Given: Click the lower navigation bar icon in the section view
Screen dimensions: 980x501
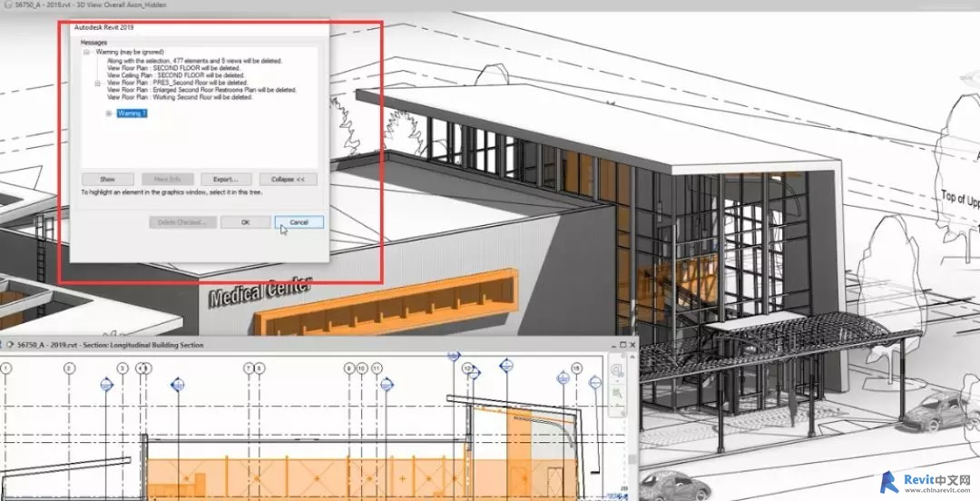Looking at the screenshot, I should tap(618, 395).
